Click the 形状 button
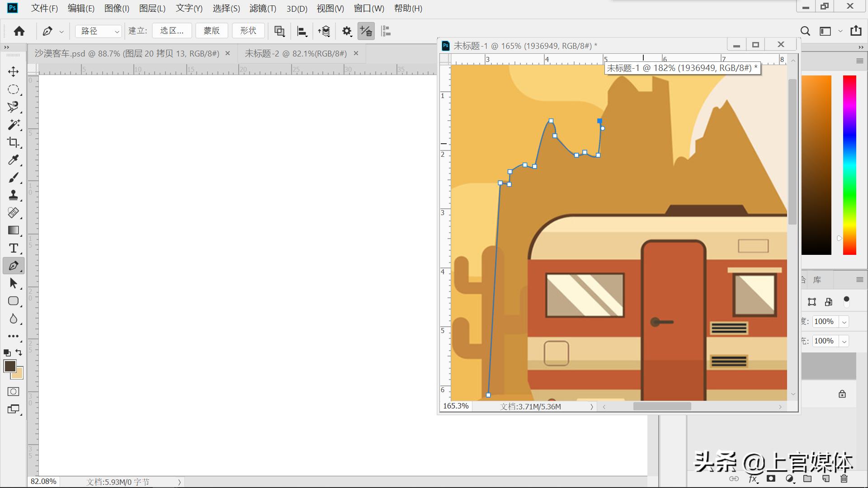 (248, 31)
